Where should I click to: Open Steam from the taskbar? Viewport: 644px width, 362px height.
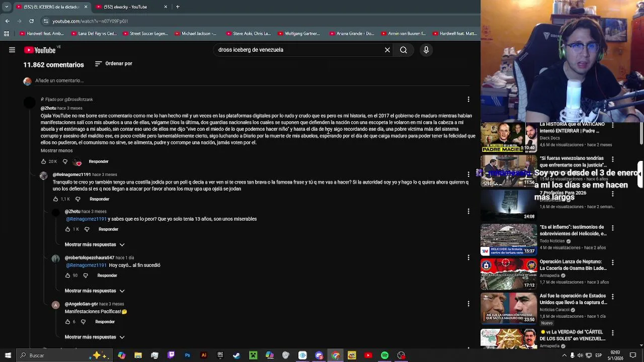(x=236, y=355)
